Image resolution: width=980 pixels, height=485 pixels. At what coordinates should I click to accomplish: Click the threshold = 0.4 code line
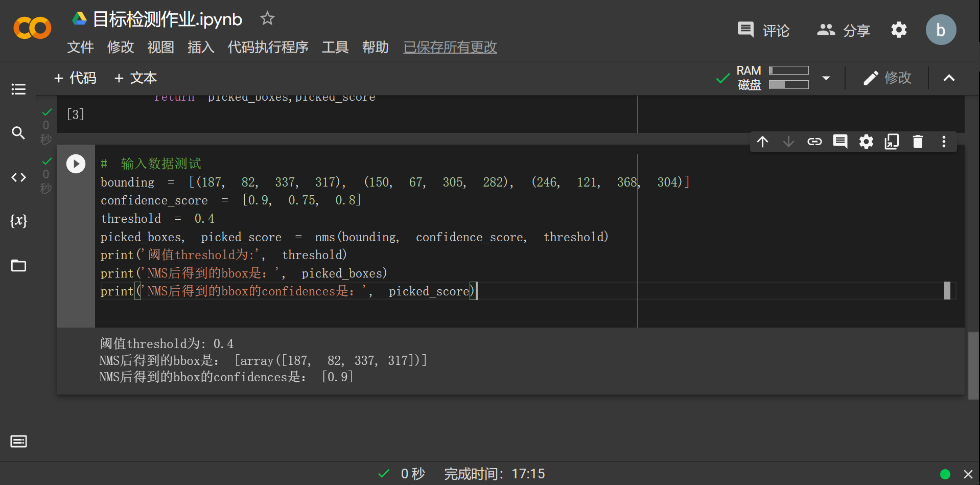[x=157, y=218]
